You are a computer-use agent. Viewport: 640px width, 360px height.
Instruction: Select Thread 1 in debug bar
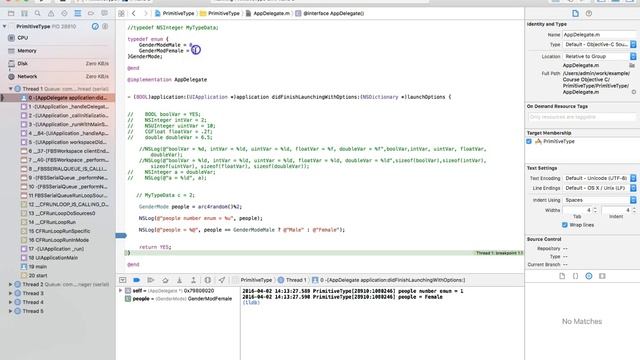click(x=292, y=280)
